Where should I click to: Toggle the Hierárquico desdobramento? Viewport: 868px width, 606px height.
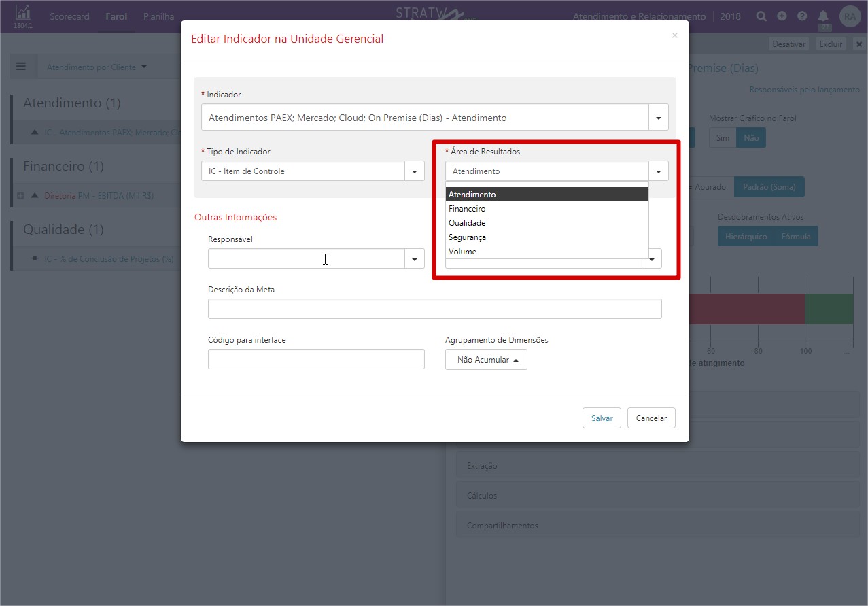(746, 236)
